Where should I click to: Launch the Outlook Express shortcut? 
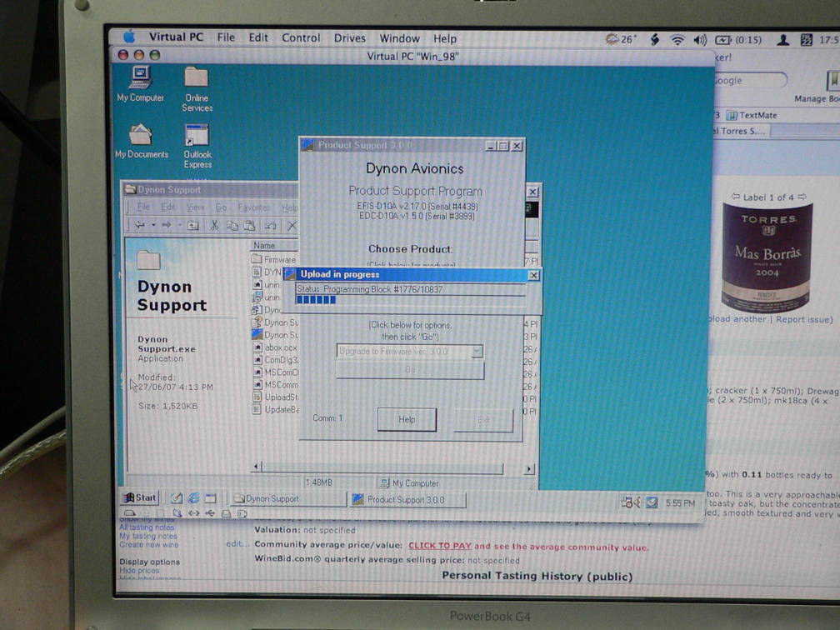click(x=197, y=146)
